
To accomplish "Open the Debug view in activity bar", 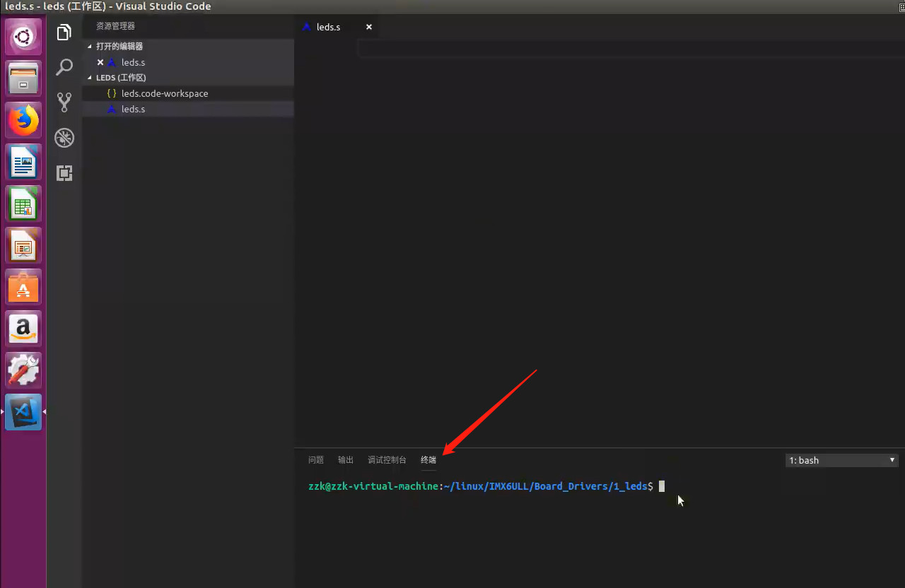I will pyautogui.click(x=64, y=137).
